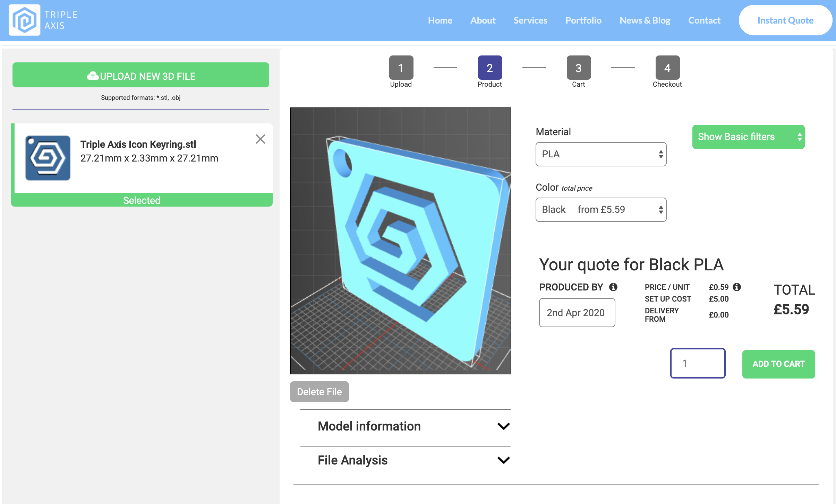This screenshot has width=836, height=504.
Task: Click step 4 Checkout indicator icon
Action: click(666, 68)
